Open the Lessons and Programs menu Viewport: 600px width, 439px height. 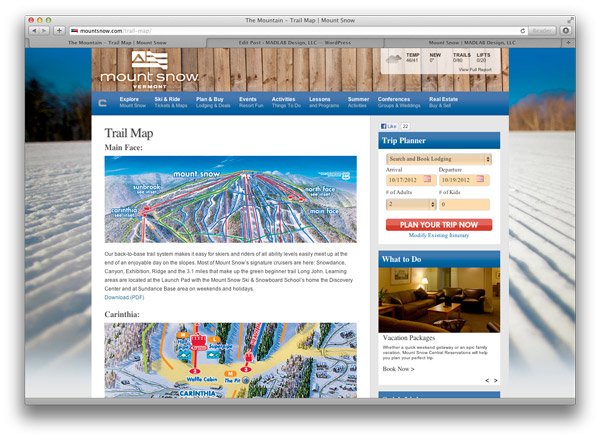pyautogui.click(x=324, y=102)
